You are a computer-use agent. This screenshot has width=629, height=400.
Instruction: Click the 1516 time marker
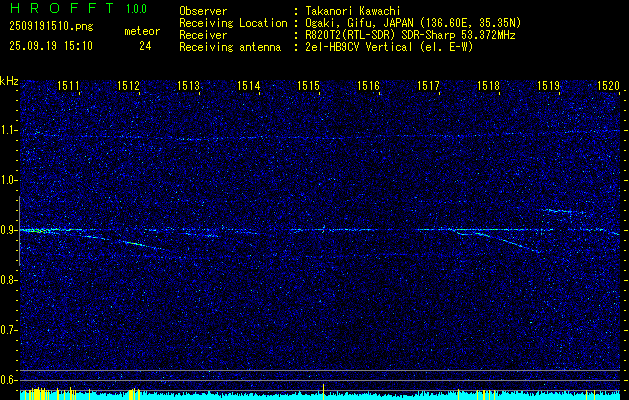pyautogui.click(x=368, y=85)
